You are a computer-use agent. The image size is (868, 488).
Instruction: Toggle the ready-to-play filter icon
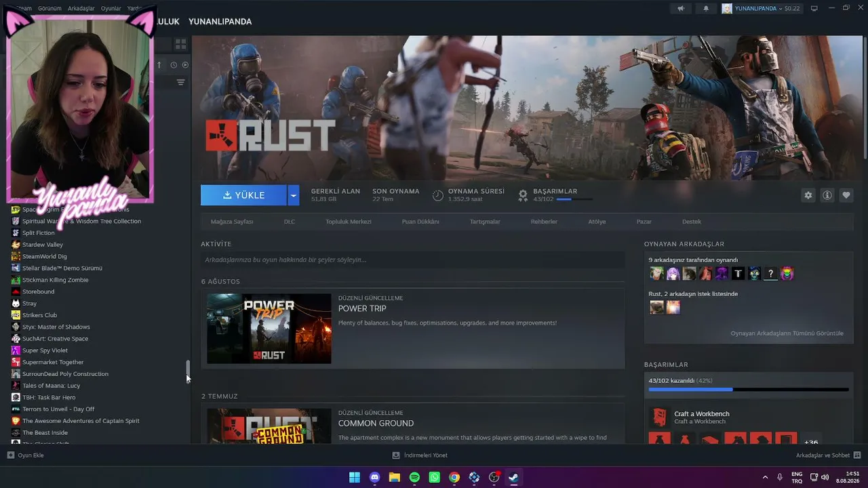[x=185, y=65]
